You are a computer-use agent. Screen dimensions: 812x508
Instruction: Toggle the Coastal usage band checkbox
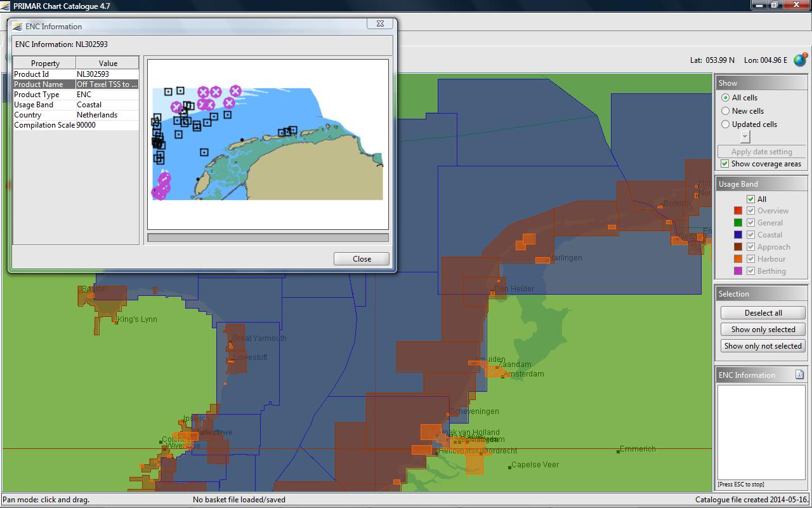coord(751,235)
